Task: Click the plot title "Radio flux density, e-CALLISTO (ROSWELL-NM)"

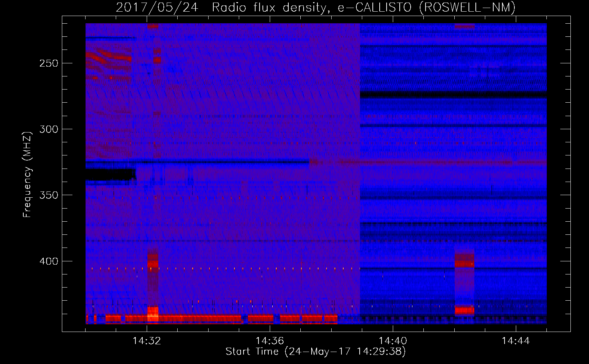Action: coord(364,7)
